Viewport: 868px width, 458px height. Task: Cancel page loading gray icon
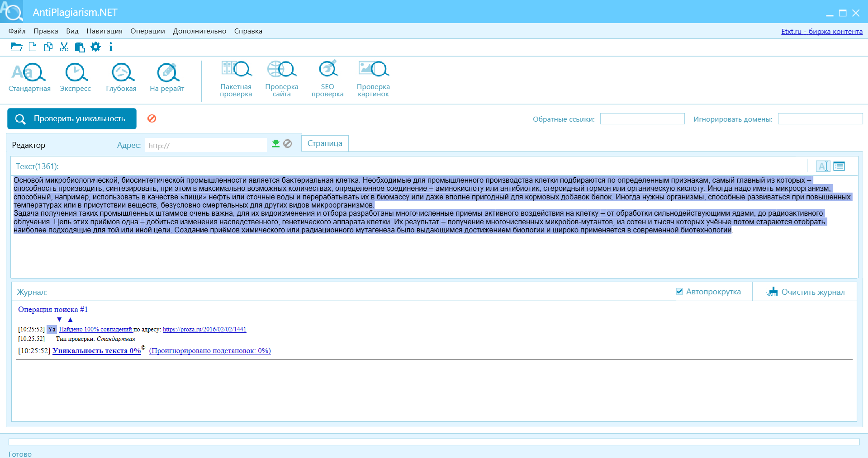(x=288, y=144)
